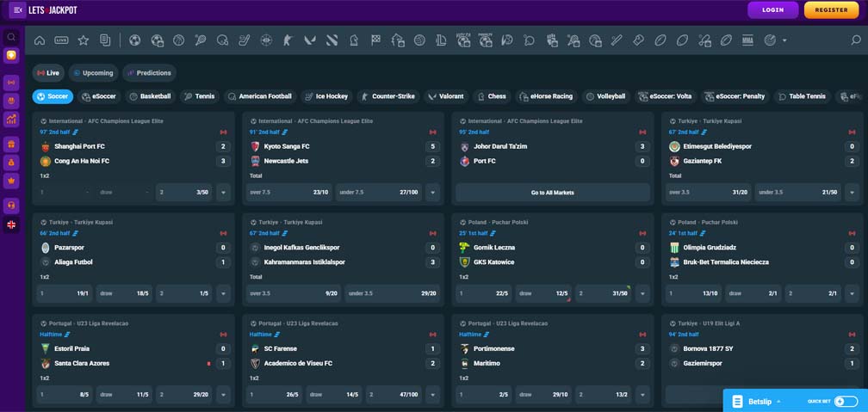The height and width of the screenshot is (412, 868).
Task: Bet on 2 at 31/50 in Gornik Leczna match
Action: click(x=604, y=293)
